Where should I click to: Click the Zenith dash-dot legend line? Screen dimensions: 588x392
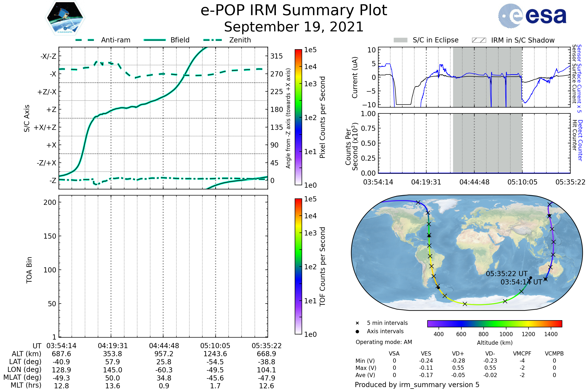coord(213,40)
